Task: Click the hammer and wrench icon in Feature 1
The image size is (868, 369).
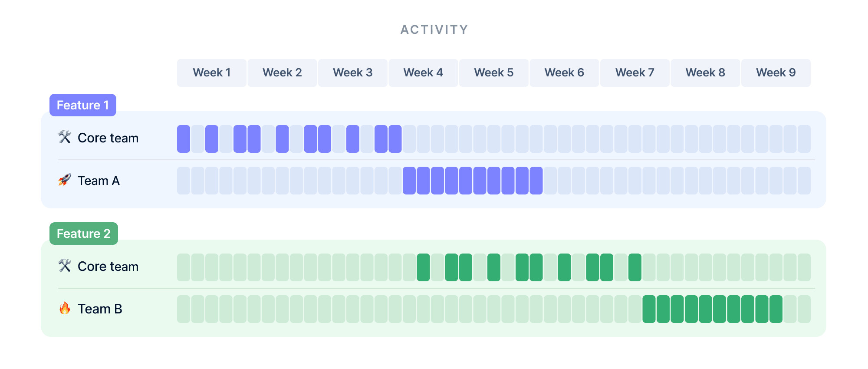Action: point(65,137)
